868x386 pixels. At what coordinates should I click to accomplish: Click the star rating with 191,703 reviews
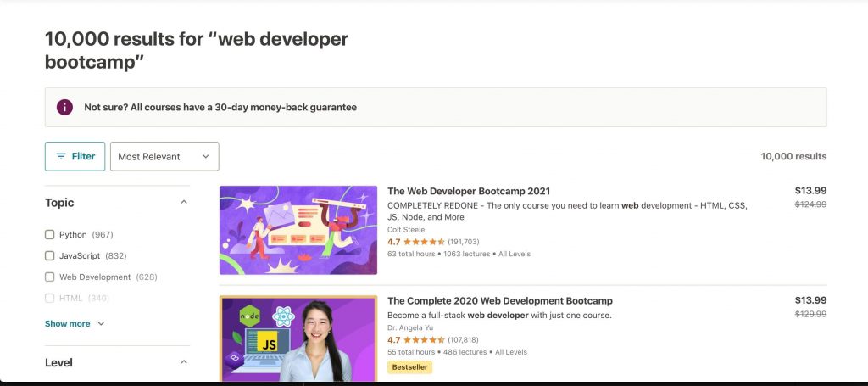[433, 242]
